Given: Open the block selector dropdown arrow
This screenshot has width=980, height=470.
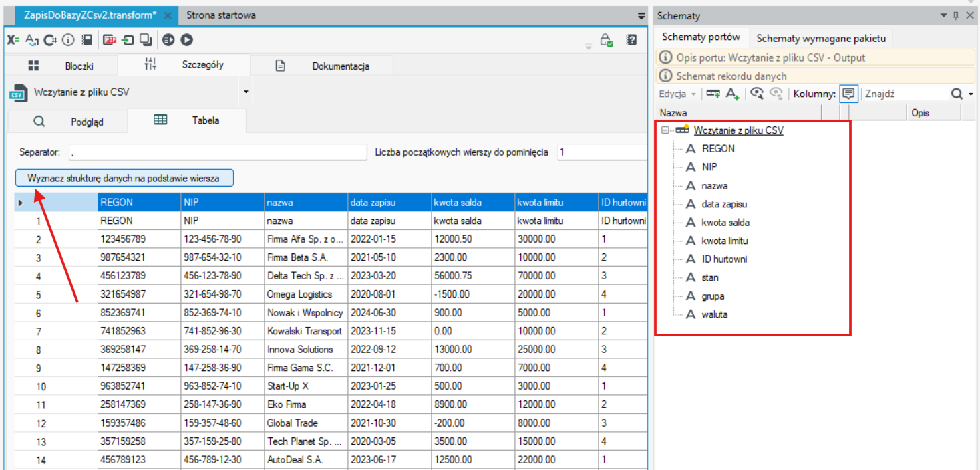Looking at the screenshot, I should click(246, 92).
